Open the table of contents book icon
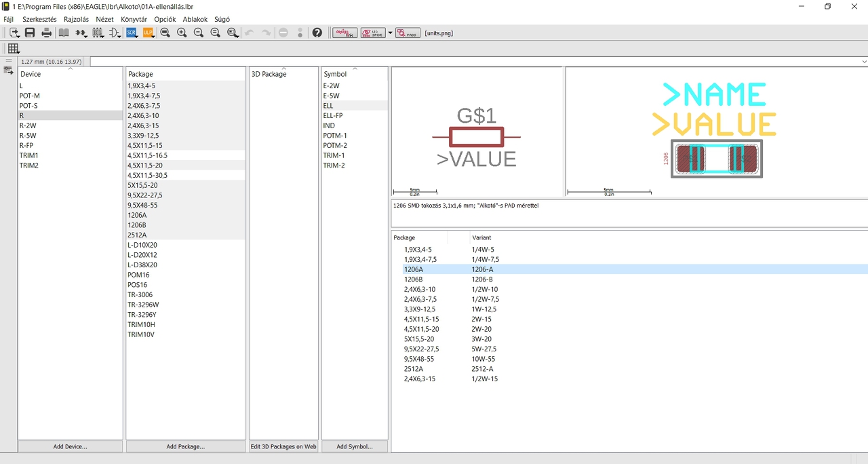The image size is (868, 464). tap(64, 33)
